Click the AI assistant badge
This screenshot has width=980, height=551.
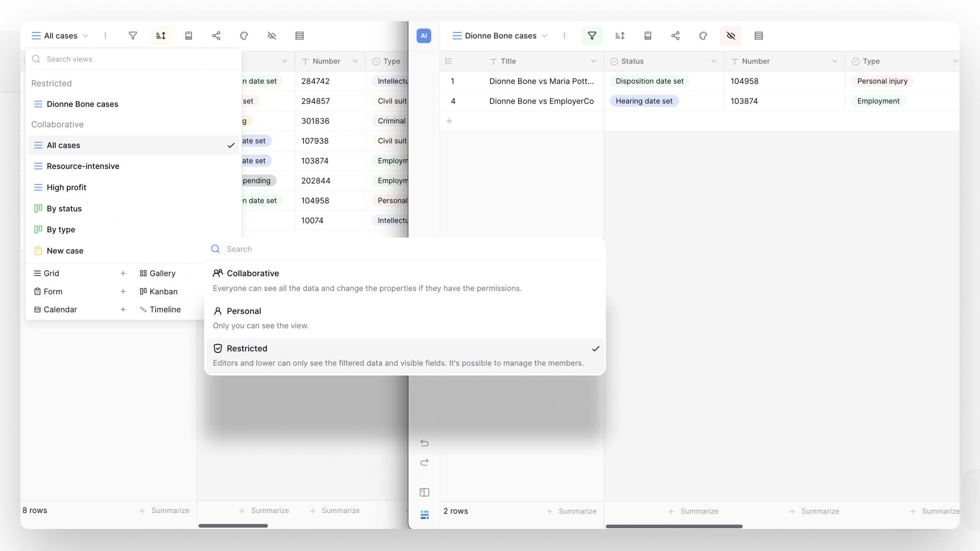tap(424, 36)
